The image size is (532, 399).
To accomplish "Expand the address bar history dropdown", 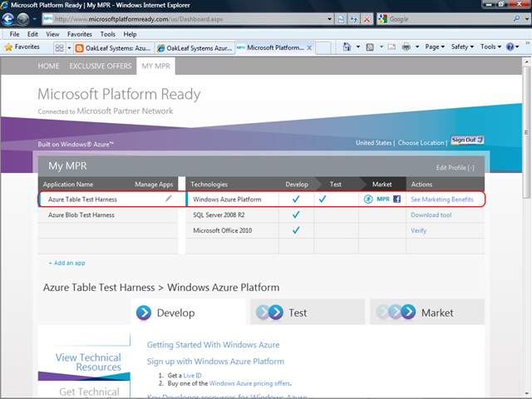I will [x=329, y=19].
